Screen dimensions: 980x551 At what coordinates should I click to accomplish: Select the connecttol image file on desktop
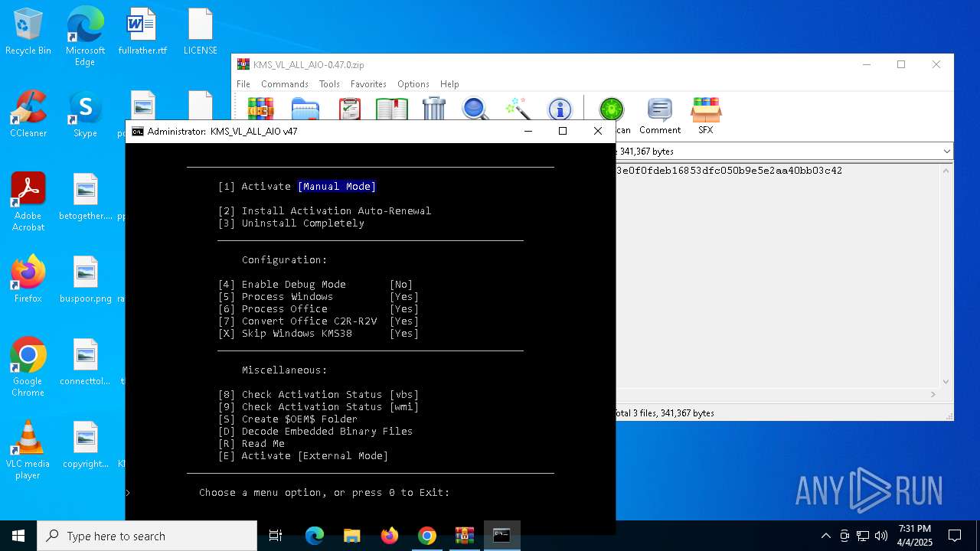pyautogui.click(x=86, y=363)
